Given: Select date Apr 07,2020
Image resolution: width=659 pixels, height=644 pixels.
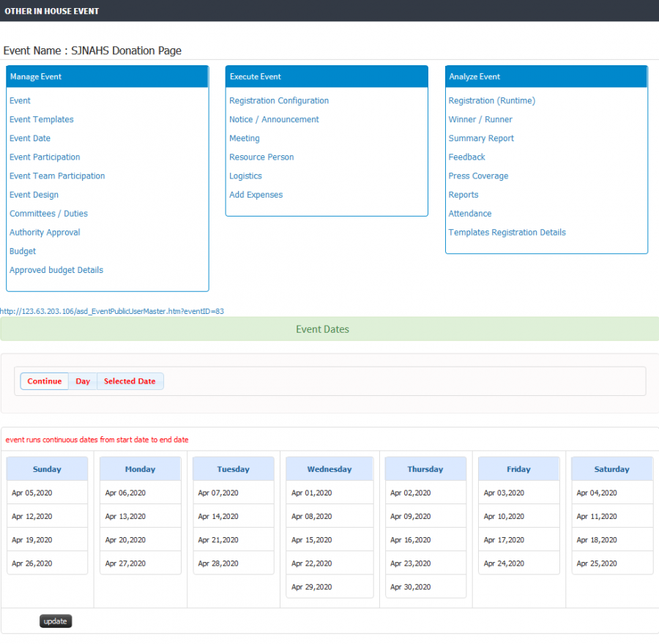Looking at the screenshot, I should click(x=234, y=493).
